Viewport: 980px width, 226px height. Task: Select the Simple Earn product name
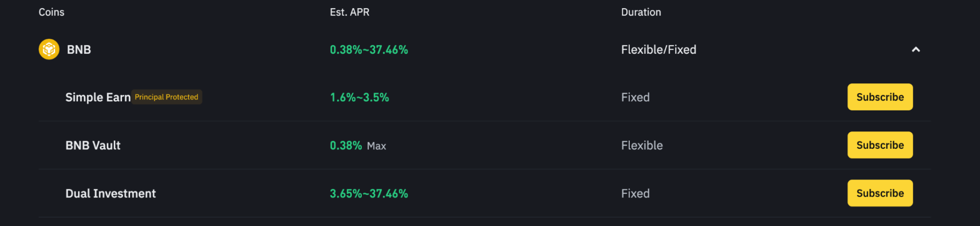click(x=98, y=98)
